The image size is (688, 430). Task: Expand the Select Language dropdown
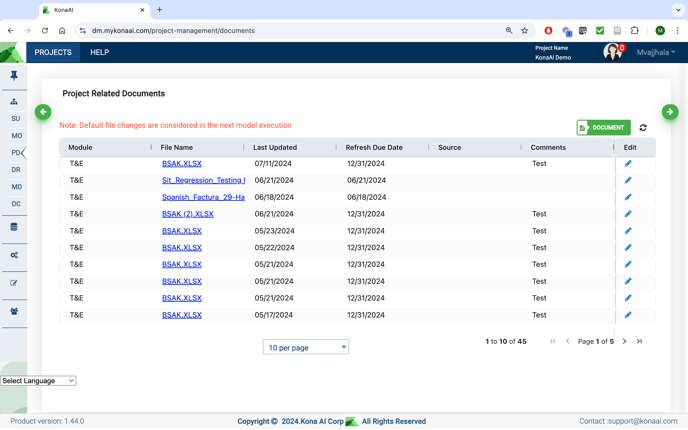(x=38, y=381)
